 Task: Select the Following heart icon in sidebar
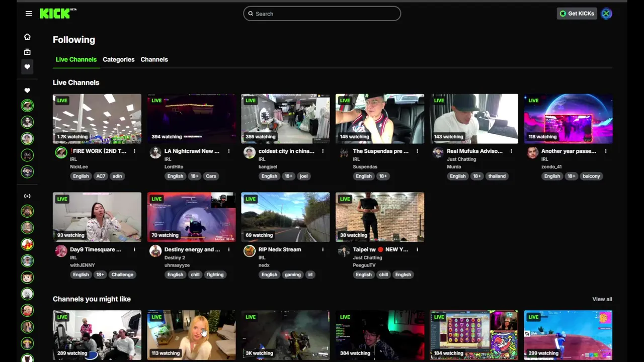(x=27, y=67)
